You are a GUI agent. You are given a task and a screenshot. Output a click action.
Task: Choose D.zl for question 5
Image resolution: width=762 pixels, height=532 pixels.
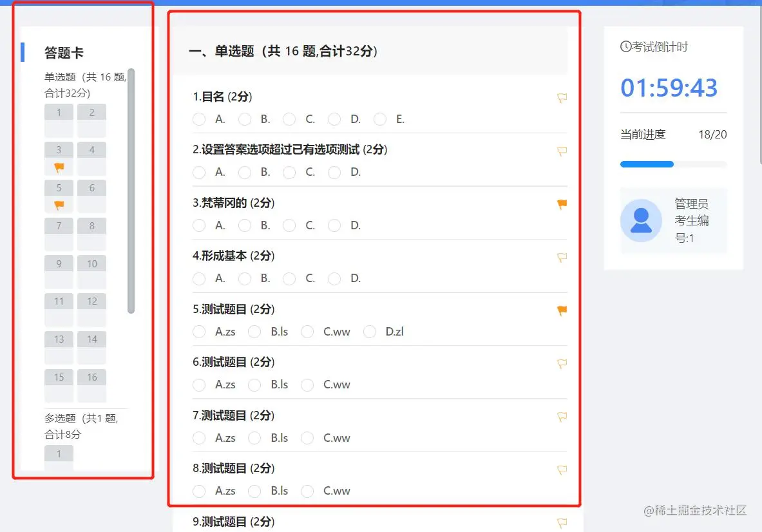[369, 331]
